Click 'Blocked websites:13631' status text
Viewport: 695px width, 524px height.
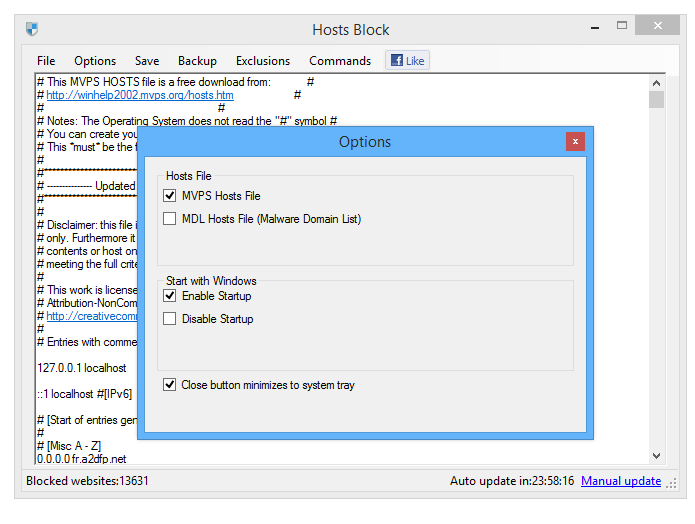87,481
